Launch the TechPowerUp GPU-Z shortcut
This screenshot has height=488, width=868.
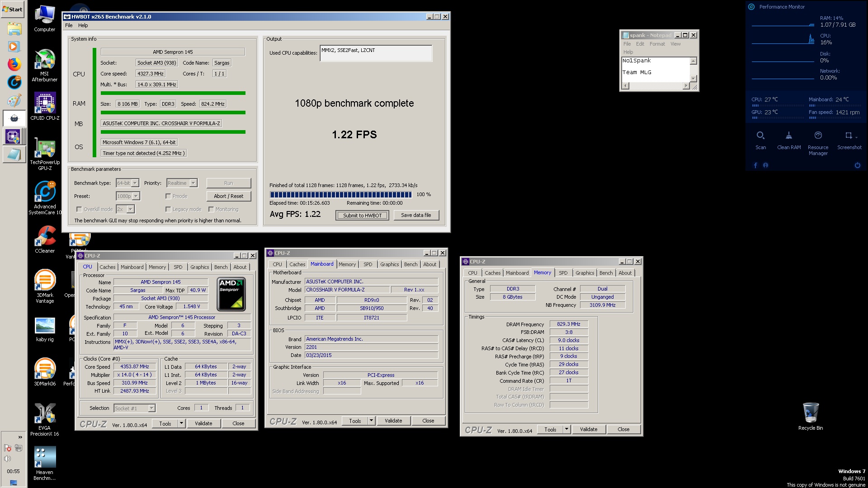[x=45, y=154]
